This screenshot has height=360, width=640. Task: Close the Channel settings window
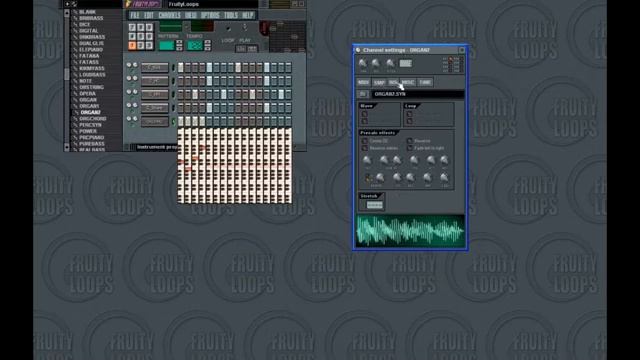tap(462, 50)
